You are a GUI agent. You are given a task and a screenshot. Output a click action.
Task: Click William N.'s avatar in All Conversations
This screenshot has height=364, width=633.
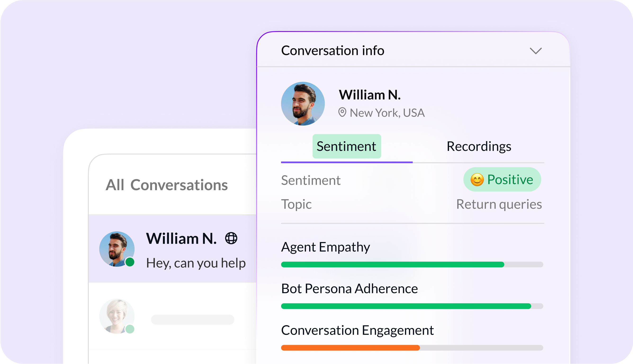tap(117, 249)
